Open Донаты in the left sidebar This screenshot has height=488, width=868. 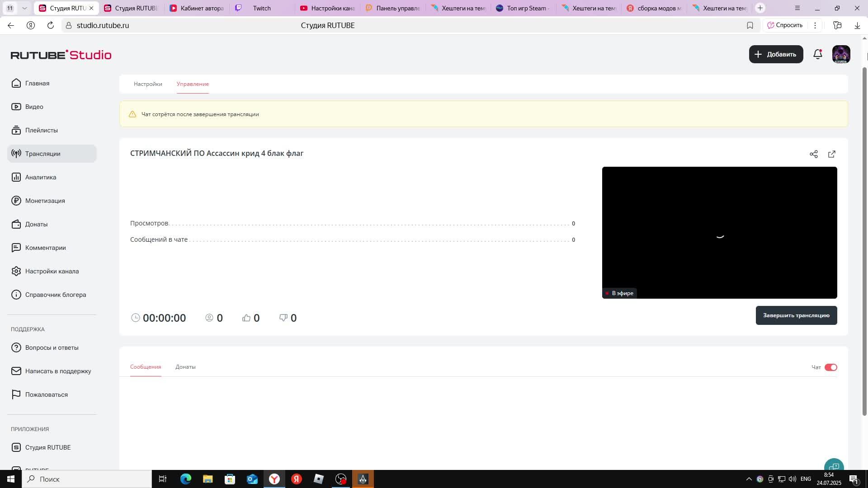pos(36,224)
